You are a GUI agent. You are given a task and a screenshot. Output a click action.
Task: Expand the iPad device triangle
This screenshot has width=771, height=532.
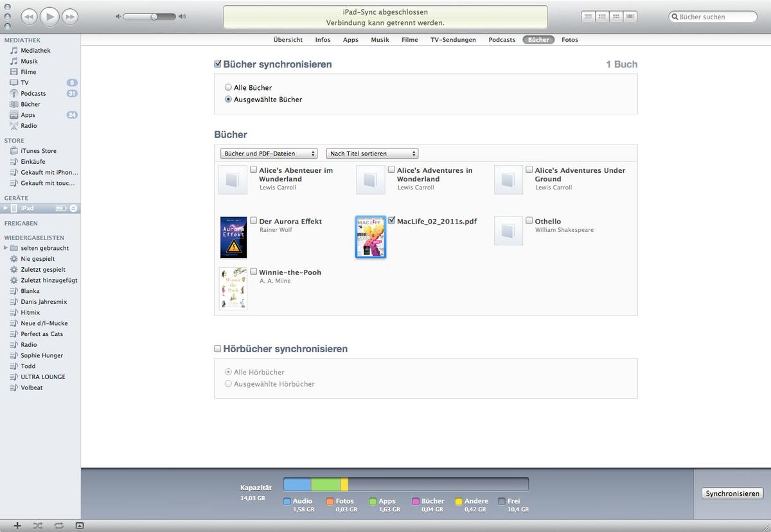(6, 208)
